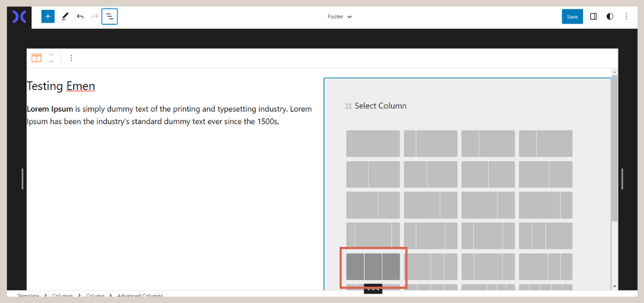The image size is (644, 303).
Task: Toggle the List View document overview
Action: 109,17
